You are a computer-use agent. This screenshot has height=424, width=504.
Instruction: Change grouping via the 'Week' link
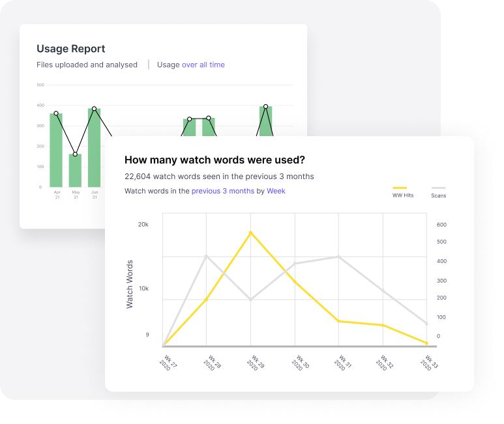[276, 191]
